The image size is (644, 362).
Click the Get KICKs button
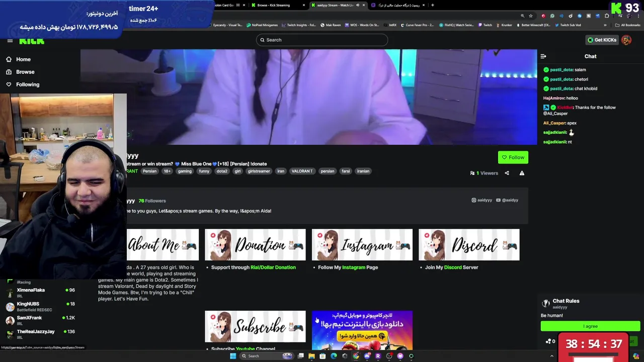[602, 40]
